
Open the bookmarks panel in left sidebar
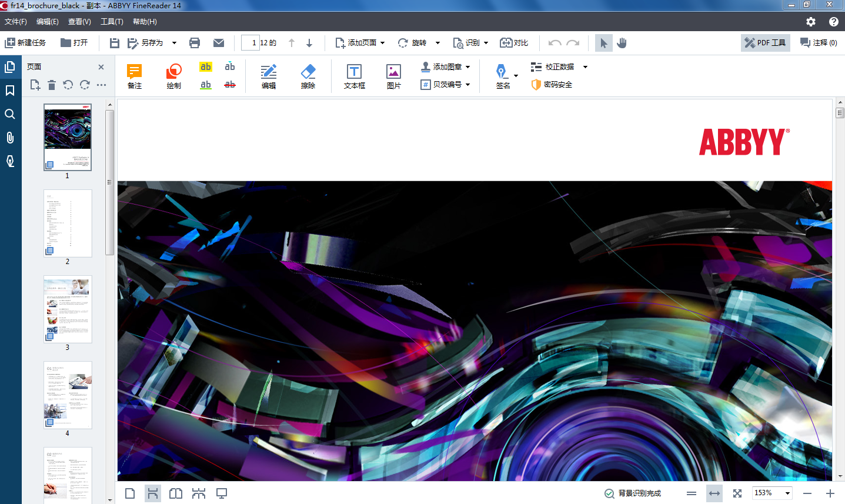[10, 91]
